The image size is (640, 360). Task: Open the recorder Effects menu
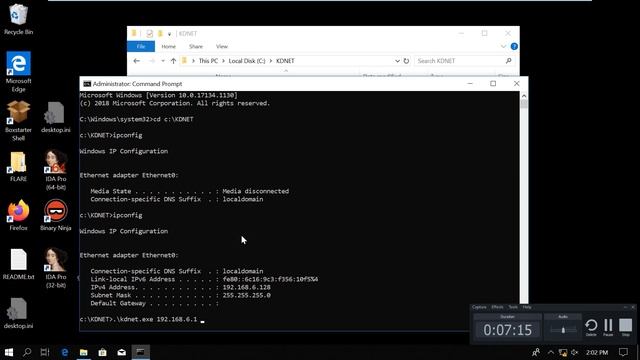[497, 307]
